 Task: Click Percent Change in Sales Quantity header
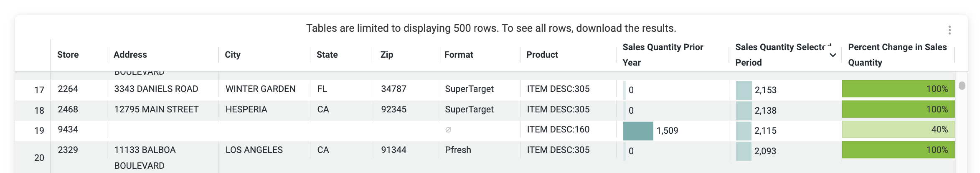tap(897, 55)
